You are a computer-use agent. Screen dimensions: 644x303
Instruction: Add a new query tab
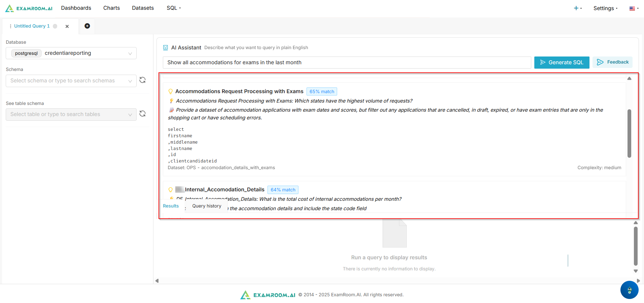[87, 26]
